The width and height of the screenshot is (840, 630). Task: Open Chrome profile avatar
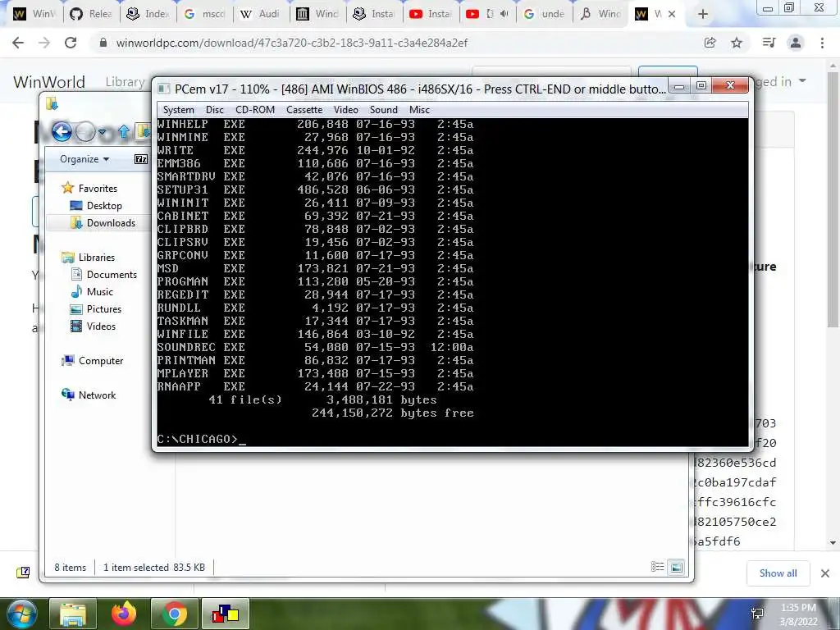coord(796,43)
